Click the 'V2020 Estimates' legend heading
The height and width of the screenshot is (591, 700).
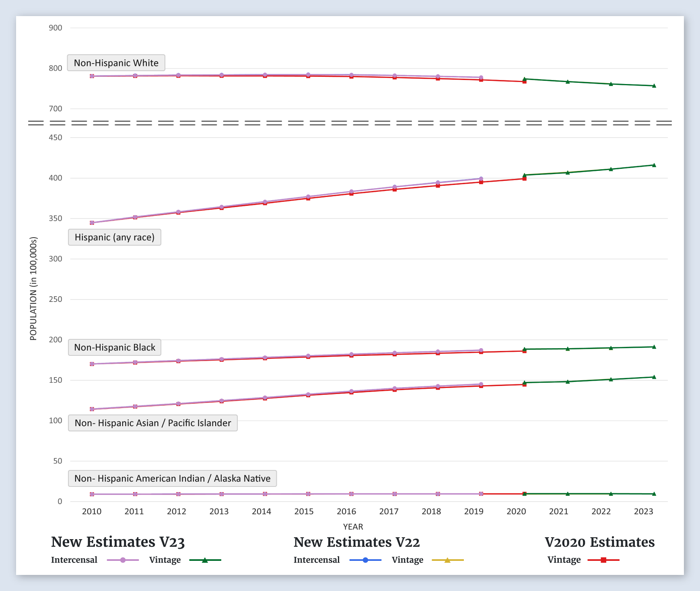tap(599, 542)
